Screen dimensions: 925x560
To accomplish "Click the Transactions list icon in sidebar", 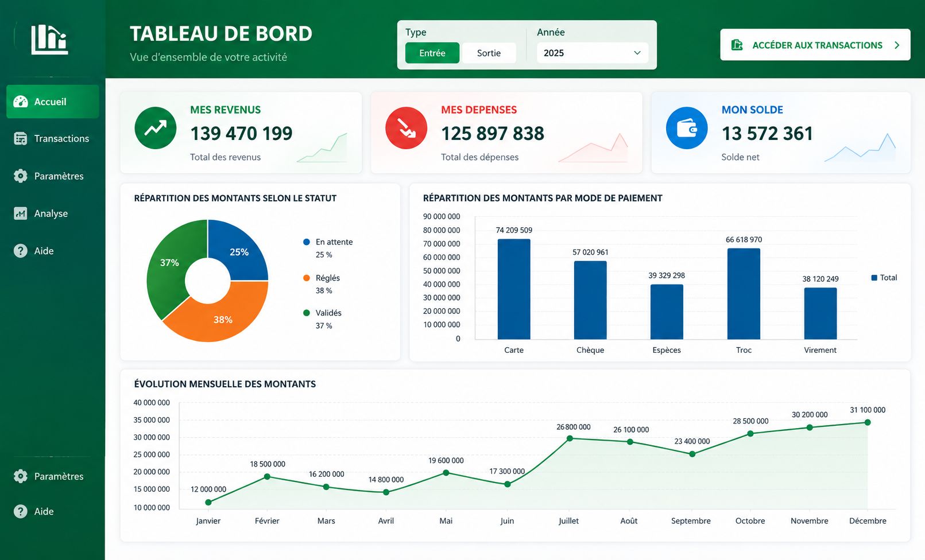I will pos(21,138).
